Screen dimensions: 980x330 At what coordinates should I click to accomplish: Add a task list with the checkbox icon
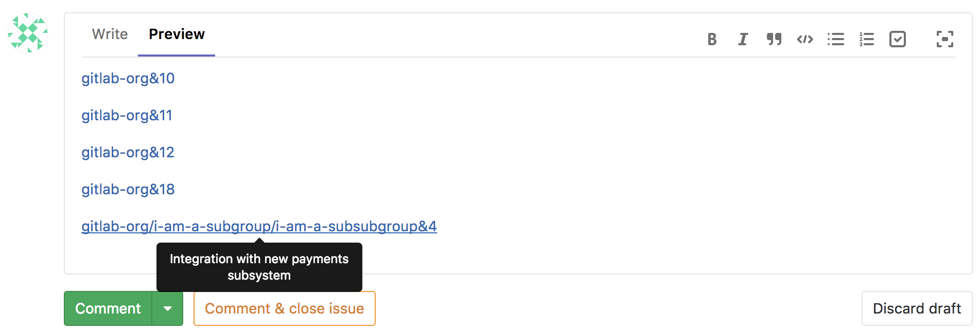point(898,39)
